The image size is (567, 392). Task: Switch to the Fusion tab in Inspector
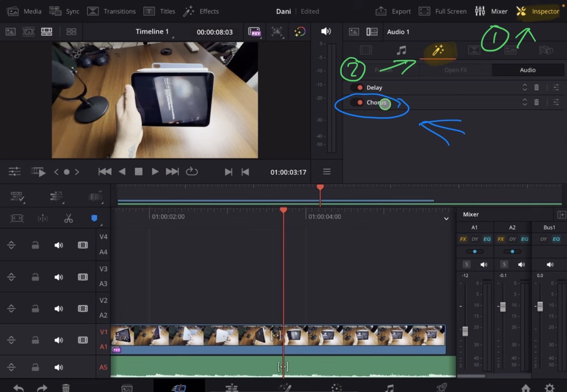tap(384, 69)
